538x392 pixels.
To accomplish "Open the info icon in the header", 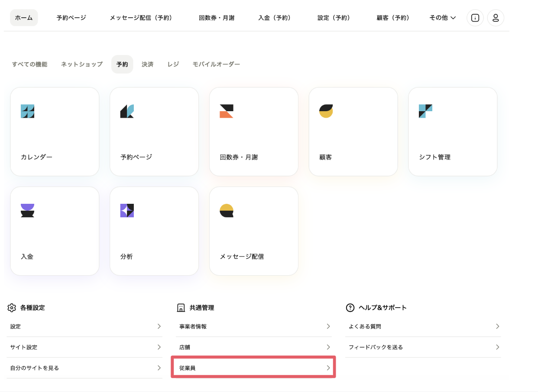I will 475,18.
